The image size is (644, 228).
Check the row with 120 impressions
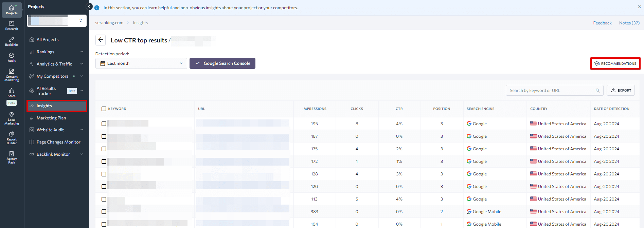coord(104,187)
